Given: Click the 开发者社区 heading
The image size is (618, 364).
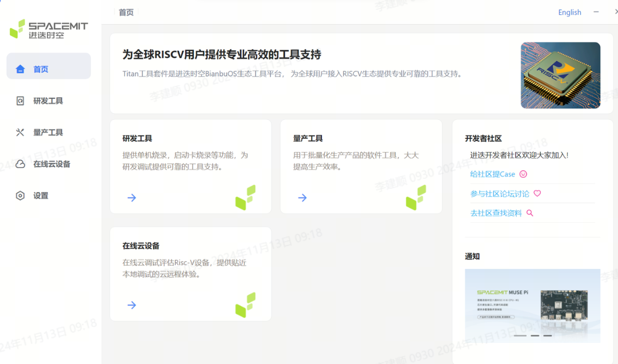Looking at the screenshot, I should [483, 138].
